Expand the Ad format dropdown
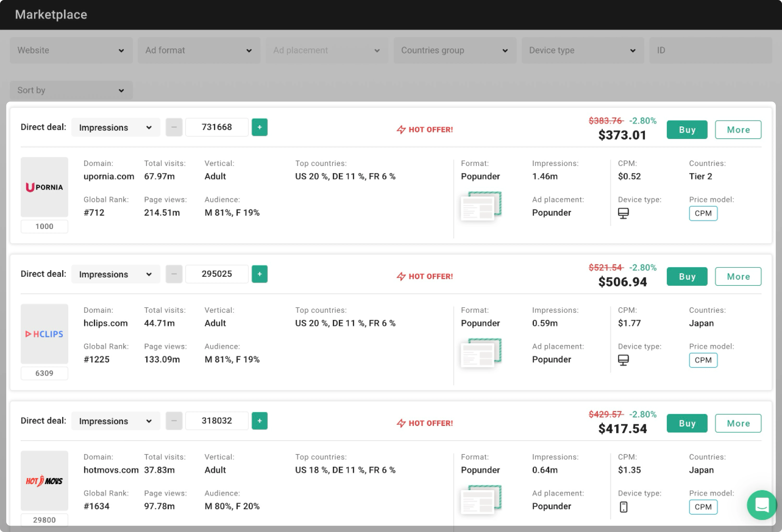The height and width of the screenshot is (532, 782). click(x=199, y=50)
